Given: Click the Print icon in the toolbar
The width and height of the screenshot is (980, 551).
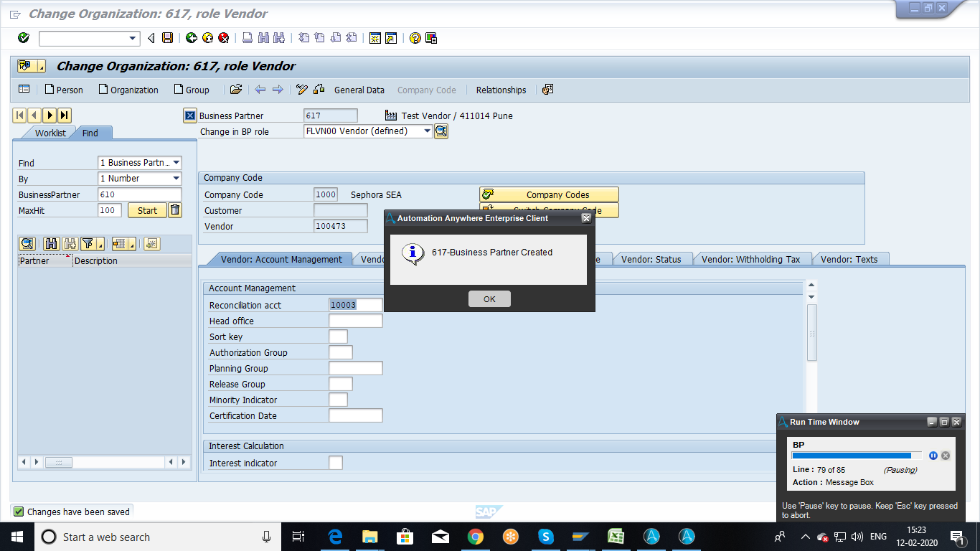Looking at the screenshot, I should pos(248,38).
